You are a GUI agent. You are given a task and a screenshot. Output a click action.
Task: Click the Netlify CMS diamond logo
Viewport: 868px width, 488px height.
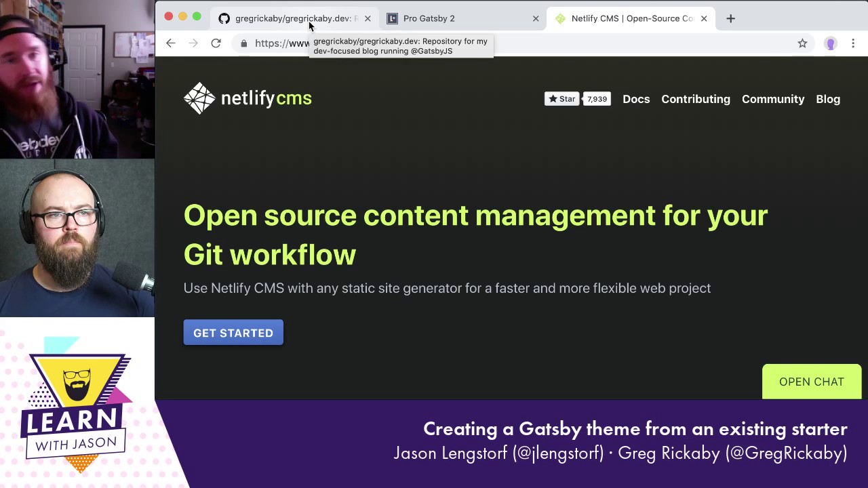pyautogui.click(x=199, y=98)
